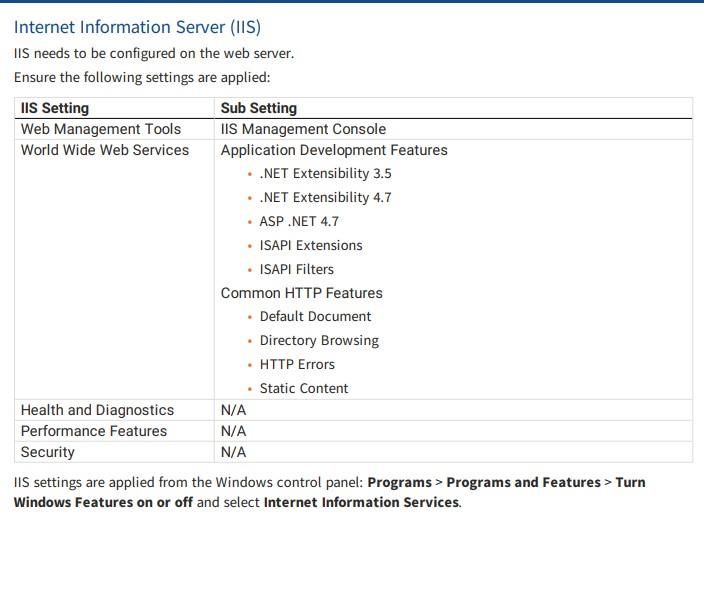
Task: Select the ISAPI Extensions bullet item
Action: [311, 245]
